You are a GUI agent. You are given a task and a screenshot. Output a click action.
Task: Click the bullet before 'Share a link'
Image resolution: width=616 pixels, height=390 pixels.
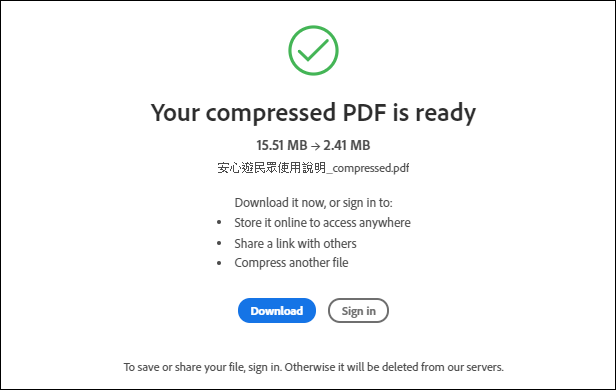pos(219,244)
